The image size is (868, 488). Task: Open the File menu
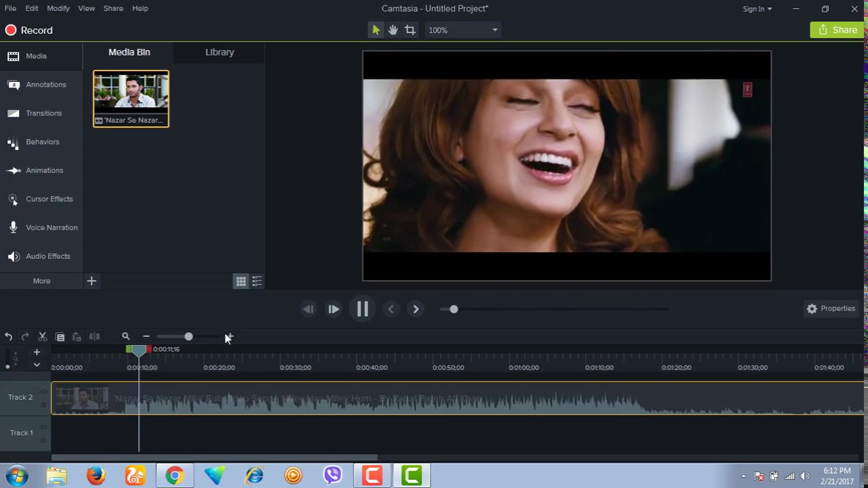click(10, 8)
